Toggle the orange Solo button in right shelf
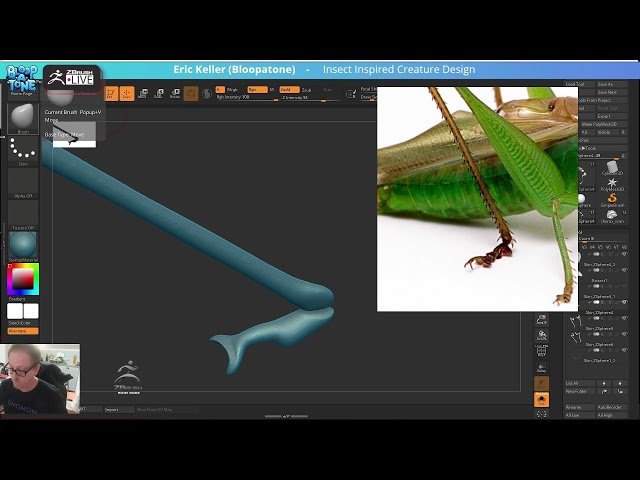 (542, 400)
